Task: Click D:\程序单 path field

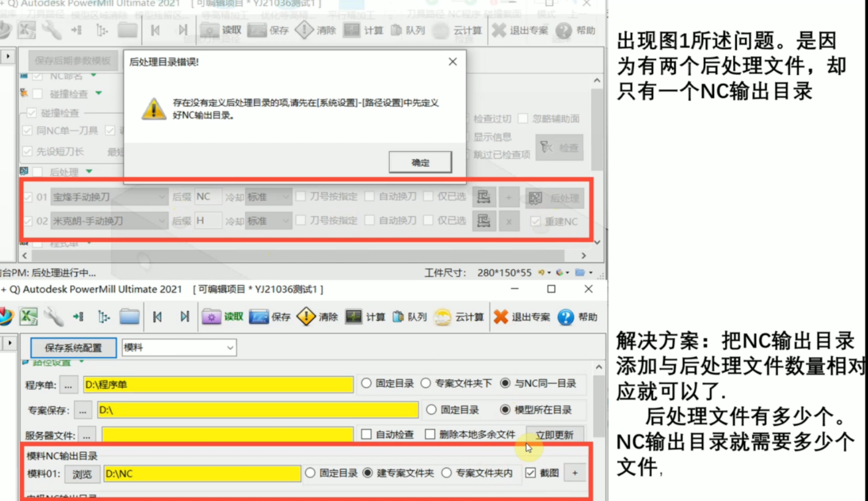Action: 218,384
